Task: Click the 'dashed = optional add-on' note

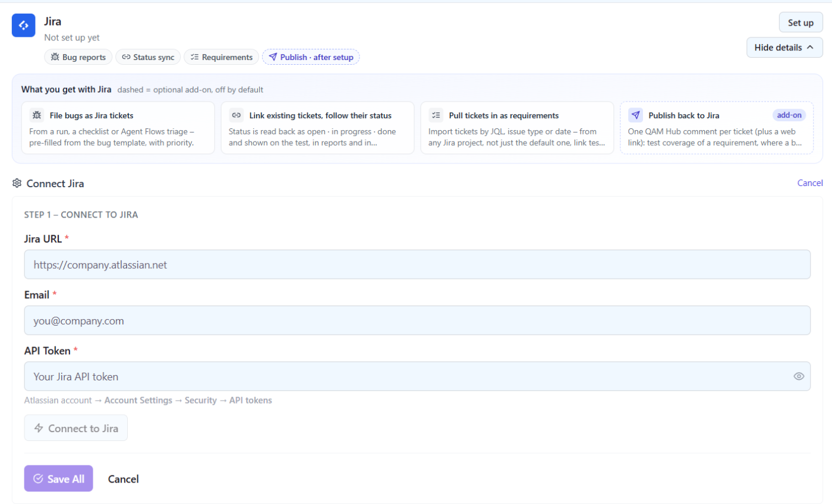Action: coord(190,90)
